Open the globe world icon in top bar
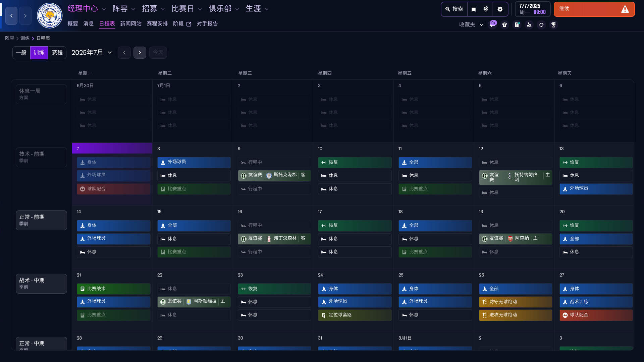The width and height of the screenshot is (644, 362). 486,9
